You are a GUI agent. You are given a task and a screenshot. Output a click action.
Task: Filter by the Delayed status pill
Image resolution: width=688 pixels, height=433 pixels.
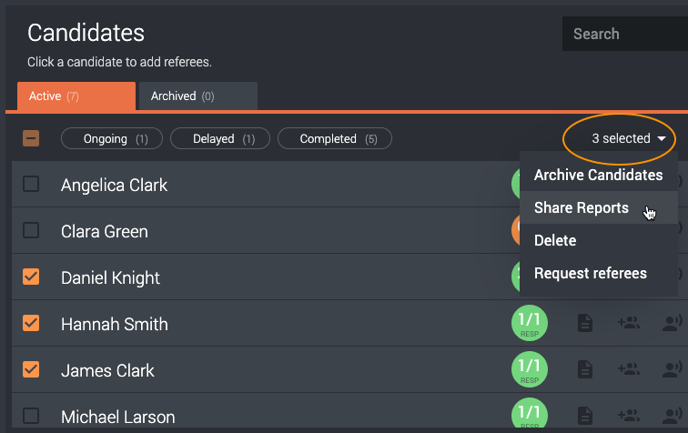click(220, 139)
